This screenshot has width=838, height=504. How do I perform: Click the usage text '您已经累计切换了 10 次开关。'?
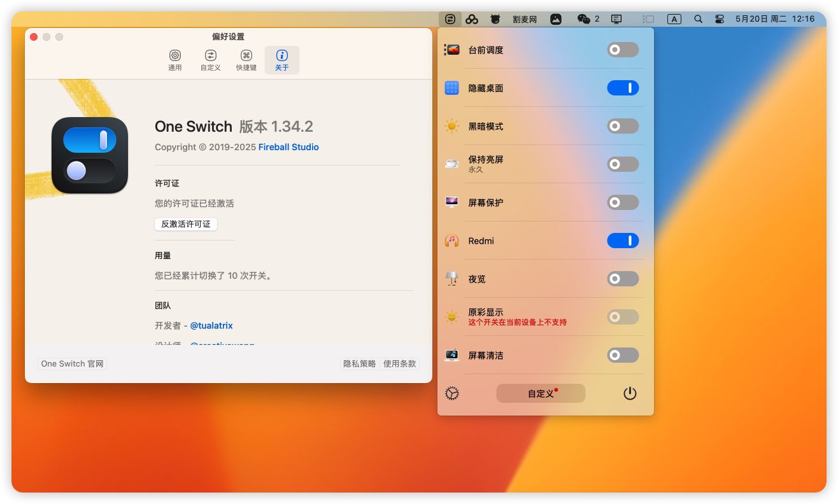click(x=213, y=276)
